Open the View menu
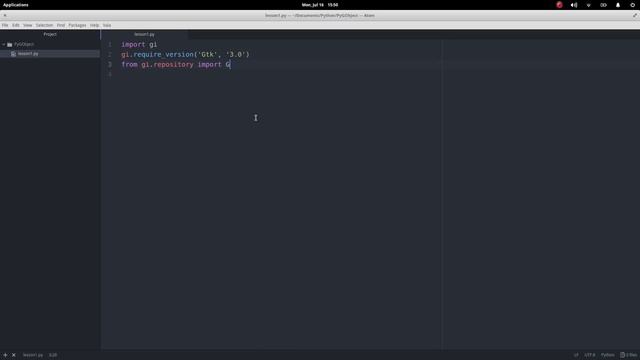 pos(27,25)
